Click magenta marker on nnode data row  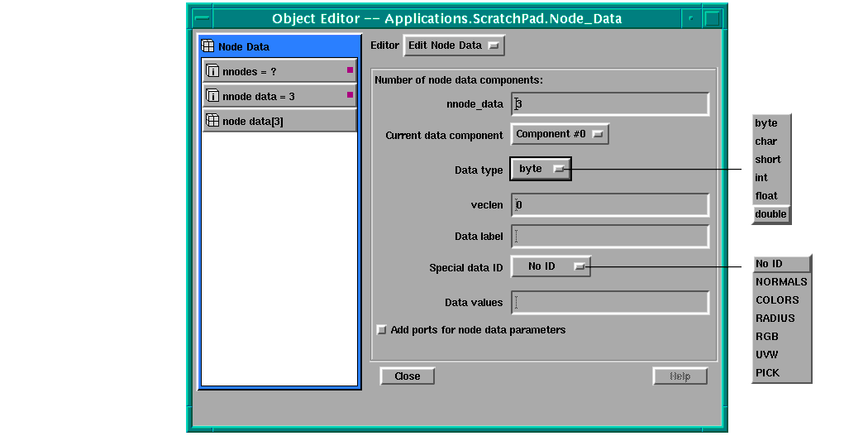tap(350, 95)
